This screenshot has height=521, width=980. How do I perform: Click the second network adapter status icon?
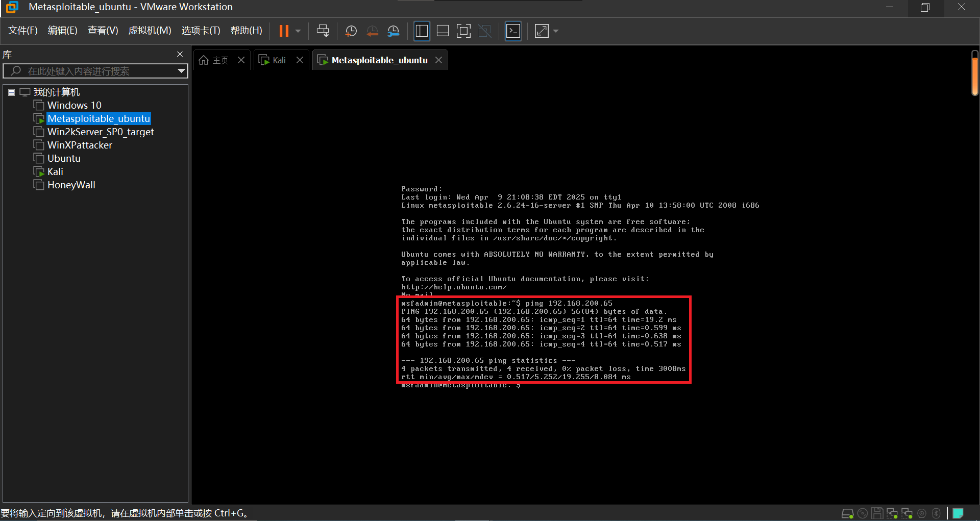pos(907,513)
